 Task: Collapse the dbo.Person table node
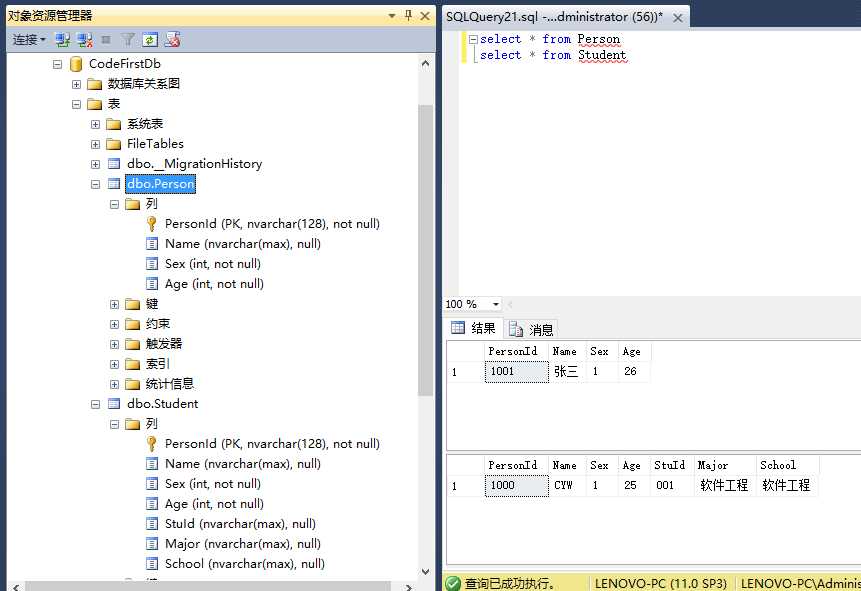(x=96, y=184)
